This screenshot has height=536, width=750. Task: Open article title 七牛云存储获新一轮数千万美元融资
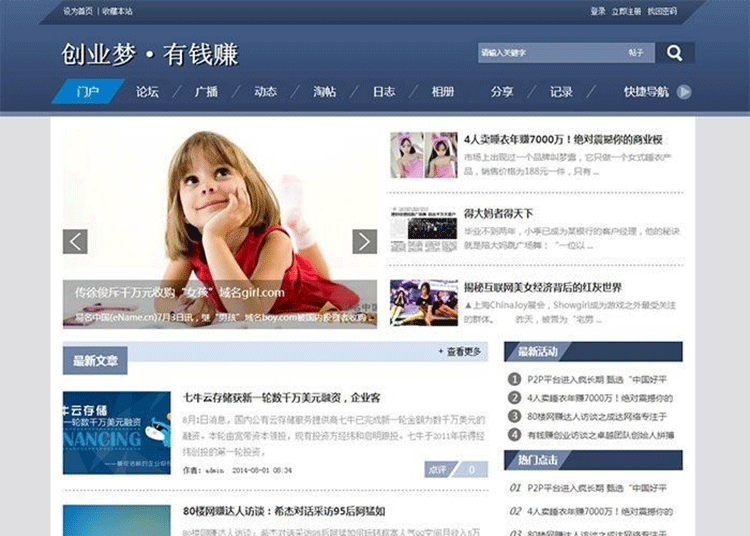coord(282,397)
